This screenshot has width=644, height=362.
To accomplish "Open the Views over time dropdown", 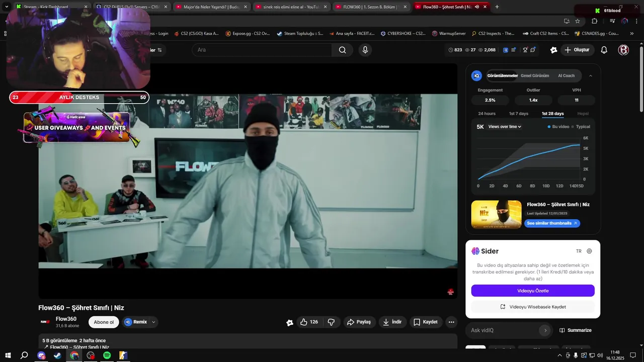I will coord(505,127).
